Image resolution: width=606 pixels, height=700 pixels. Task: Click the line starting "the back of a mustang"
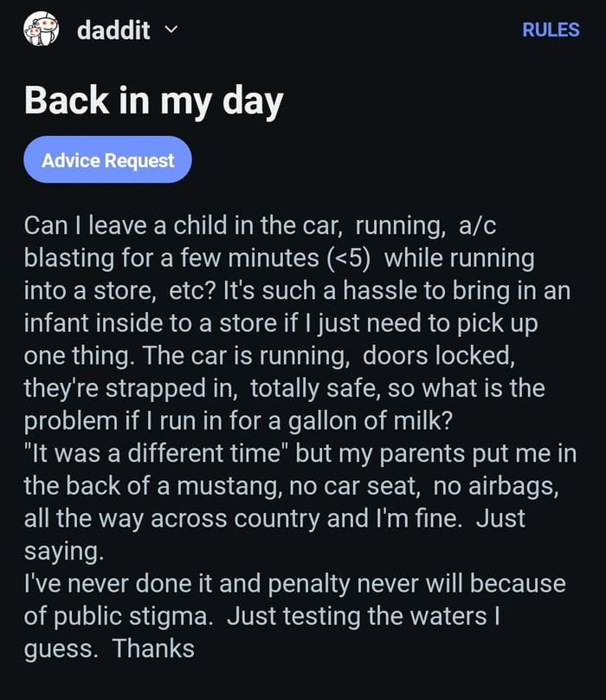pyautogui.click(x=290, y=484)
